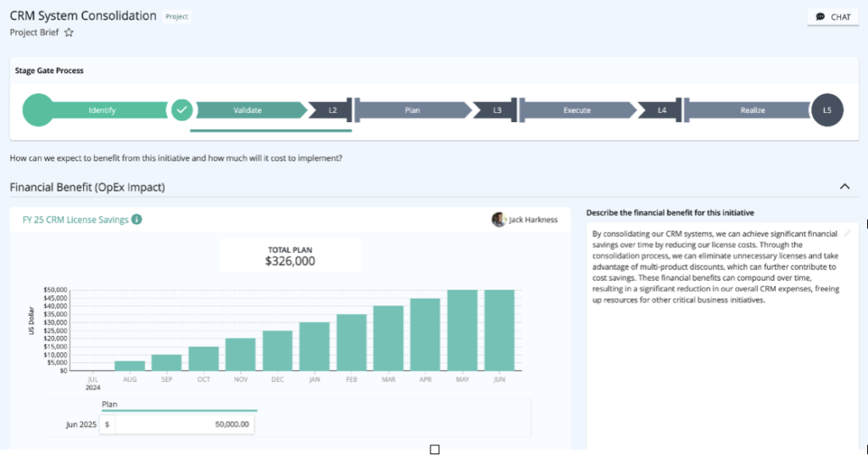This screenshot has width=868, height=476.
Task: Select the NOV bar in chart
Action: point(241,355)
